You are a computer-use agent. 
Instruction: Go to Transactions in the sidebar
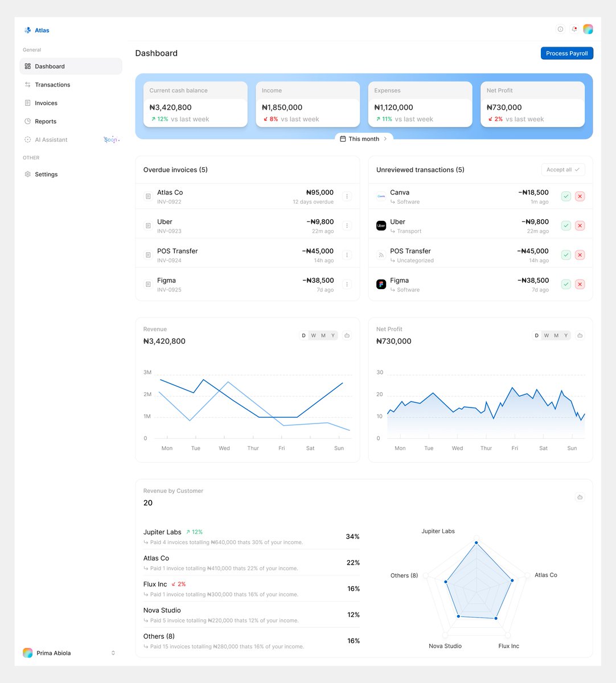[71, 84]
